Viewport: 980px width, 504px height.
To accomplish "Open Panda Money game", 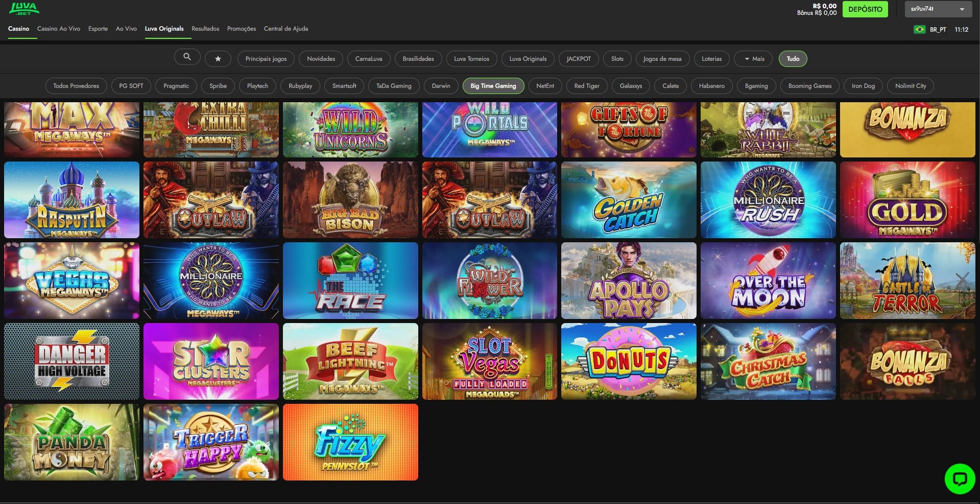I will coord(71,442).
